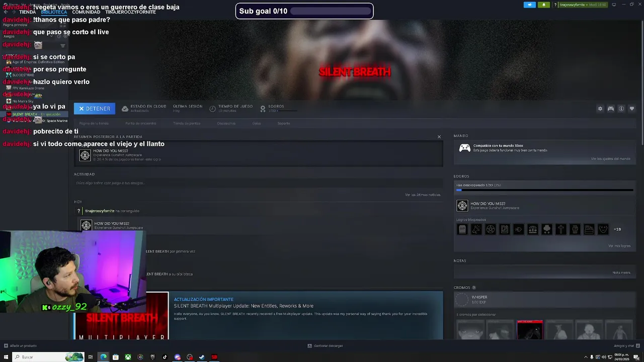Open the green notifications bell

click(x=544, y=5)
